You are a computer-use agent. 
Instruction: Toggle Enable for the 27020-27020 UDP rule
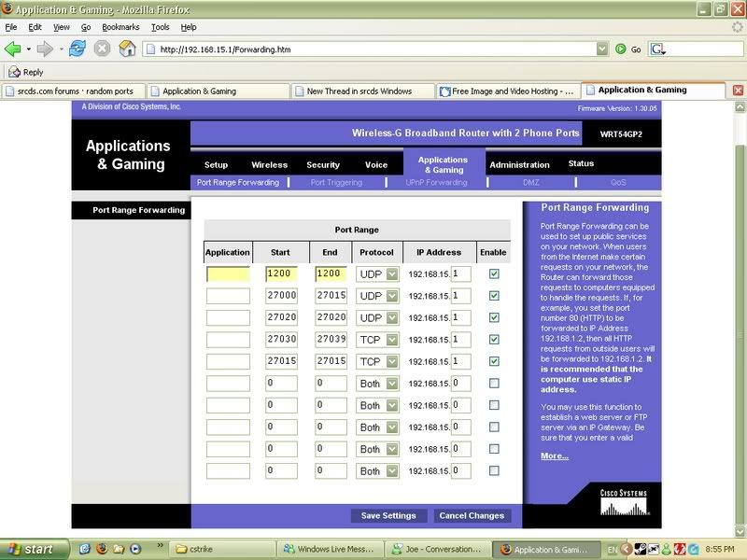(x=494, y=317)
